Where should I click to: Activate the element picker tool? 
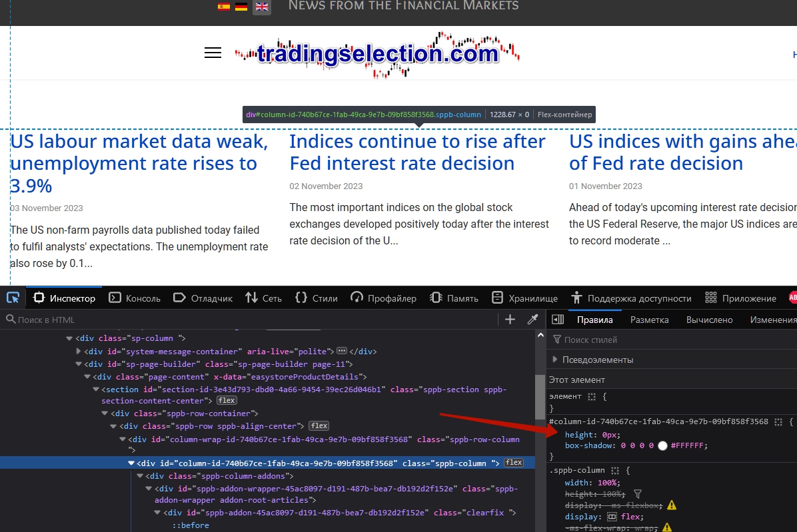click(x=13, y=298)
